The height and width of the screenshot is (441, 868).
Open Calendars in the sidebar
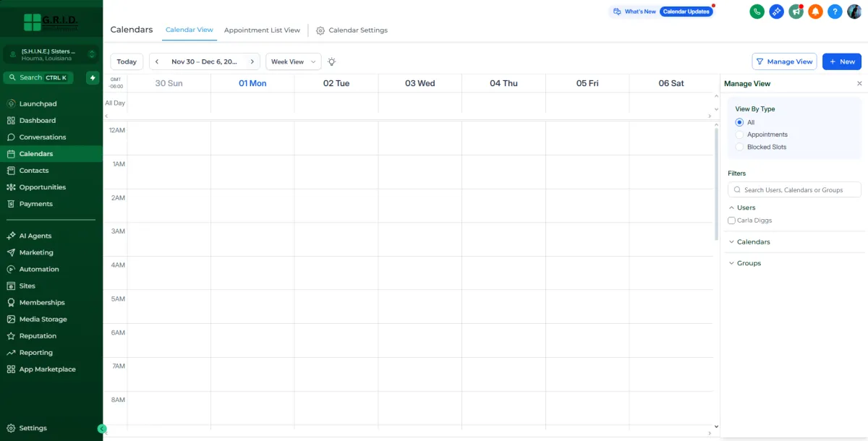51,154
